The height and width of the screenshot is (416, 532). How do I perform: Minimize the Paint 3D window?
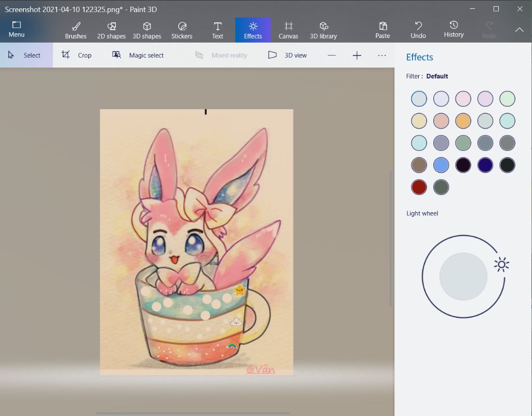point(472,9)
